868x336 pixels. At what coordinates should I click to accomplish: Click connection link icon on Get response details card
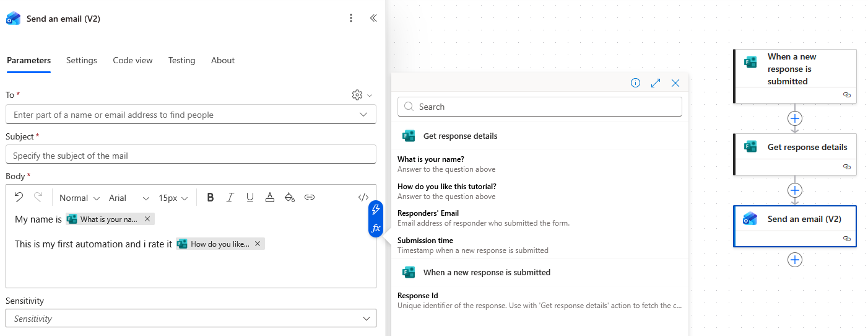[847, 167]
